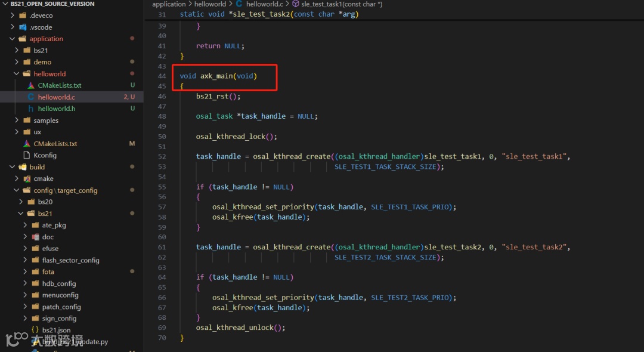
Task: Click the sle_test_task1 breadcrumb symbol
Action: (342, 4)
